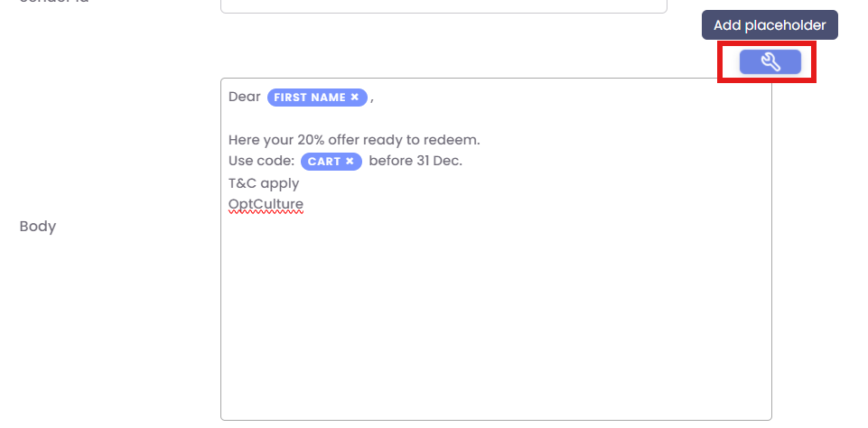Screen dimensions: 868x428
Task: Click the misspelled word OptCulture
Action: [266, 205]
